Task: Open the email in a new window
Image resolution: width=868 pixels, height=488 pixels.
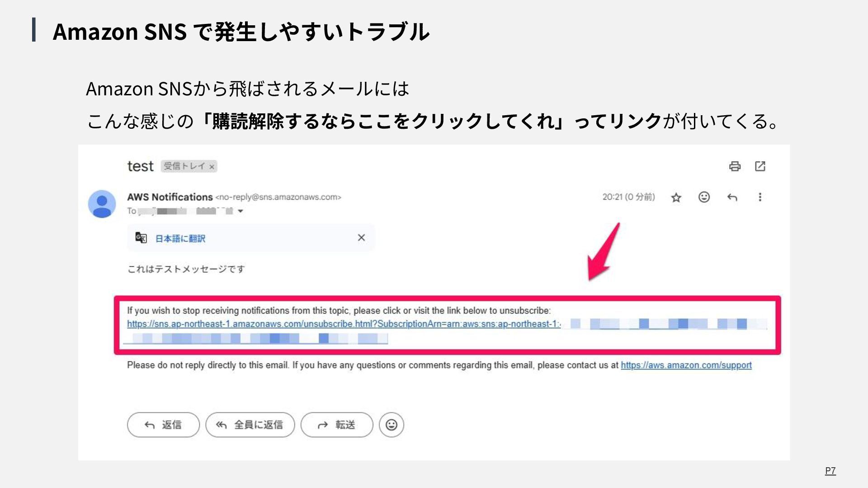Action: point(760,166)
